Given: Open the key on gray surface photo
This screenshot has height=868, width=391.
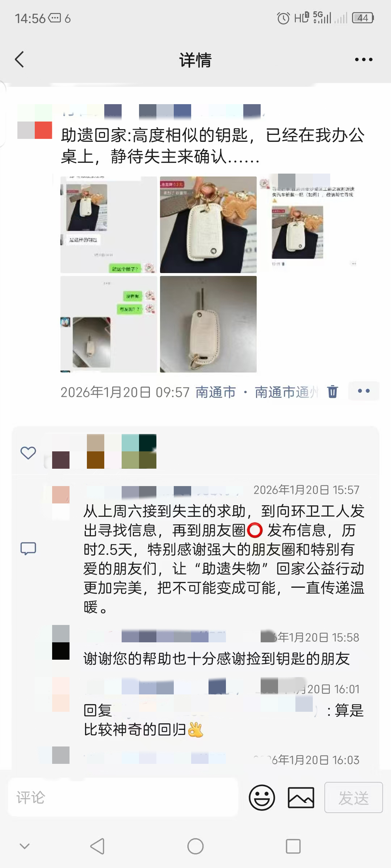Looking at the screenshot, I should coord(208,324).
